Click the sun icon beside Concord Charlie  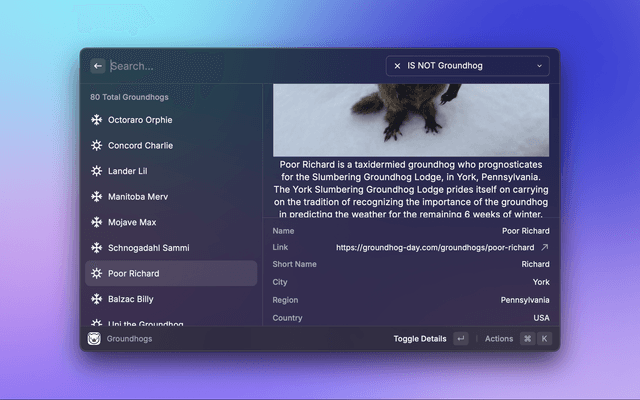[x=96, y=145]
